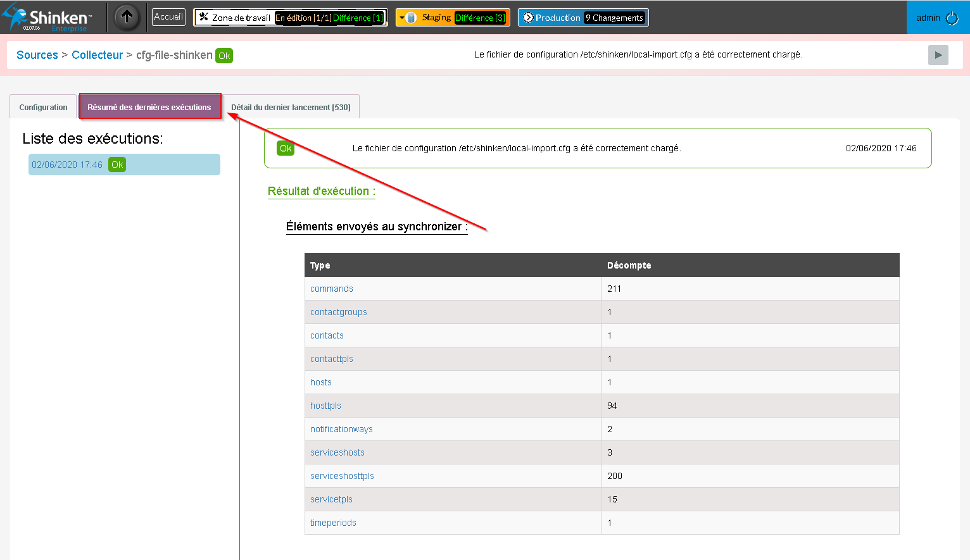Navigate to Collecteur breadcrumb link

coord(97,55)
